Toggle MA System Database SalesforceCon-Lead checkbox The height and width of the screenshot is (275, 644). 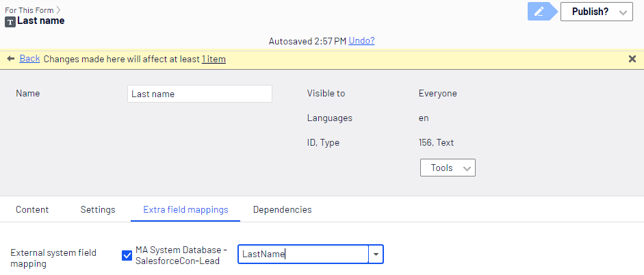pyautogui.click(x=127, y=255)
